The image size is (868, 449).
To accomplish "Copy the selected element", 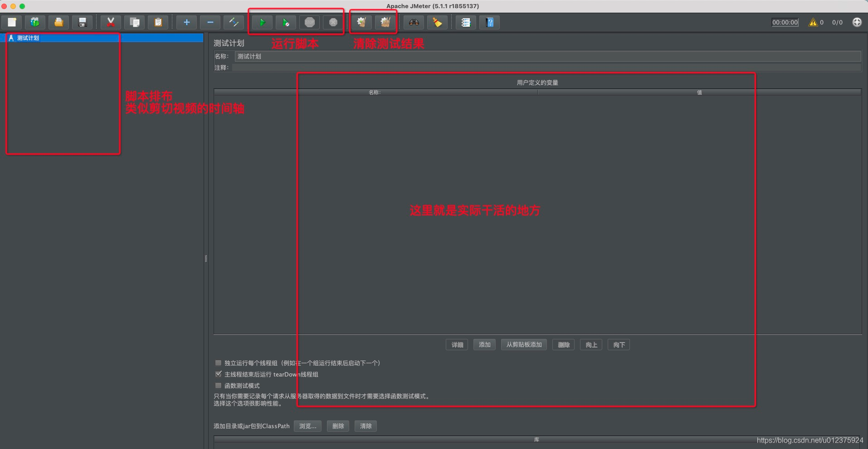I will (x=135, y=22).
